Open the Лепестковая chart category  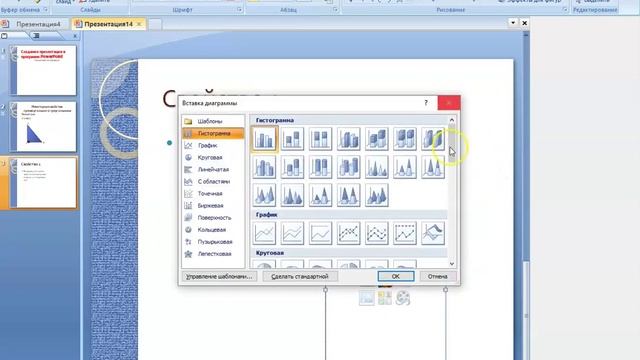pyautogui.click(x=213, y=254)
